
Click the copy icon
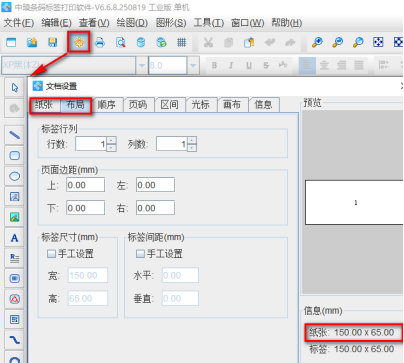[x=229, y=42]
